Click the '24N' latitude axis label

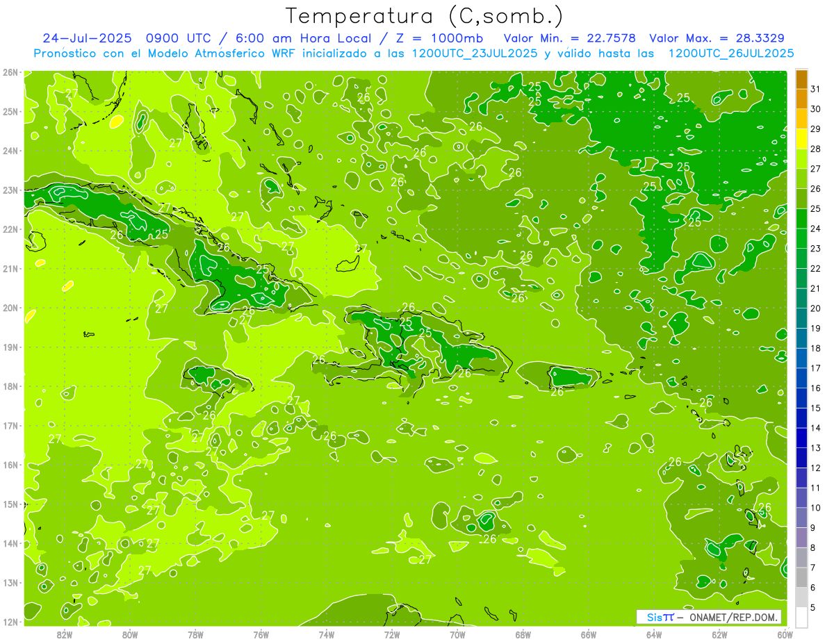pos(10,151)
